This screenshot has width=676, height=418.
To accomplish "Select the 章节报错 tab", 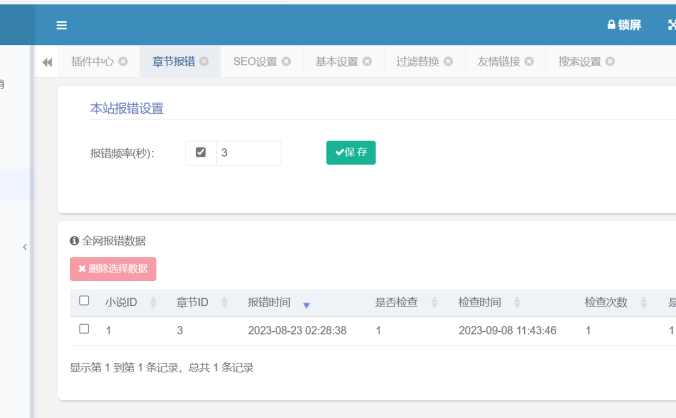I will tap(173, 62).
